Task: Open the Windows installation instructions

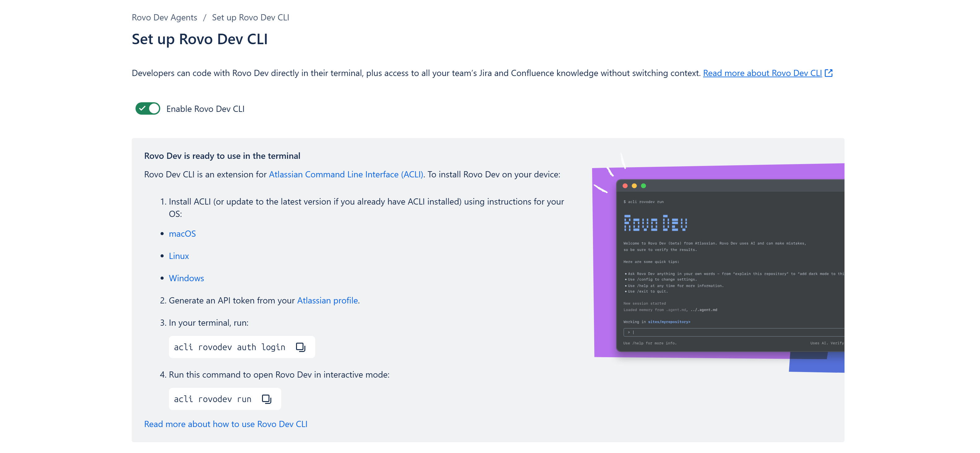Action: (x=187, y=278)
